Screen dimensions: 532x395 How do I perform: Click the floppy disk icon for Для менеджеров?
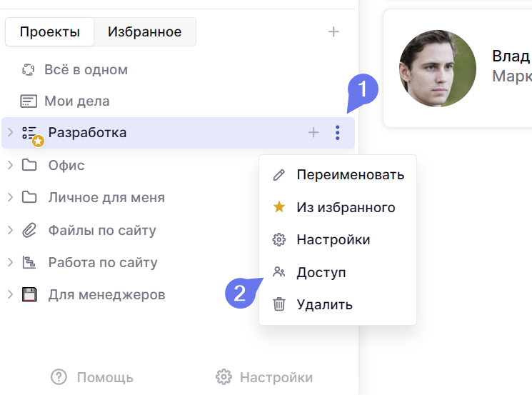(x=29, y=295)
